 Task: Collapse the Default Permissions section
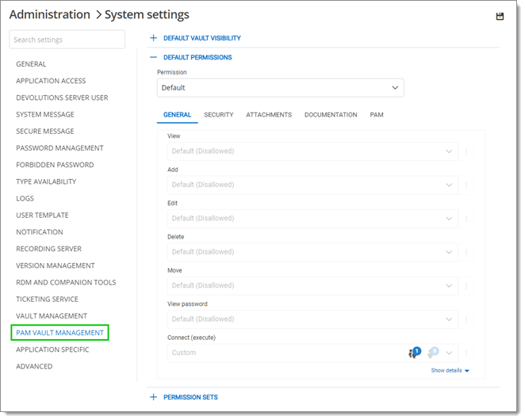point(191,57)
